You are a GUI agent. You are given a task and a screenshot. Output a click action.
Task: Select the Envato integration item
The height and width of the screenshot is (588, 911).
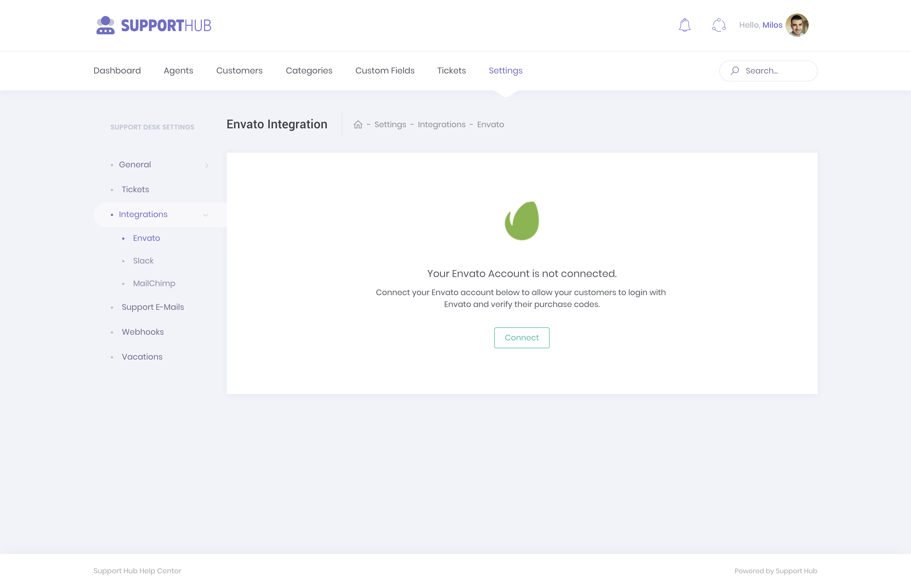coord(147,238)
